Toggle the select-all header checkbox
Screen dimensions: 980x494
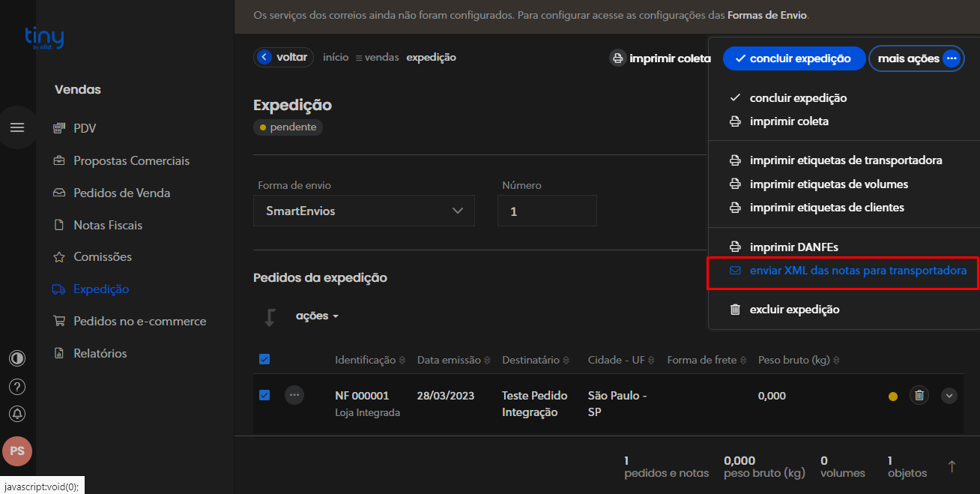(264, 359)
